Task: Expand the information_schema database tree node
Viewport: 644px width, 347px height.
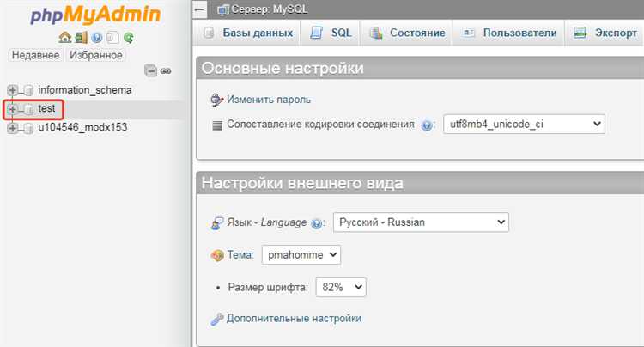Action: tap(13, 90)
